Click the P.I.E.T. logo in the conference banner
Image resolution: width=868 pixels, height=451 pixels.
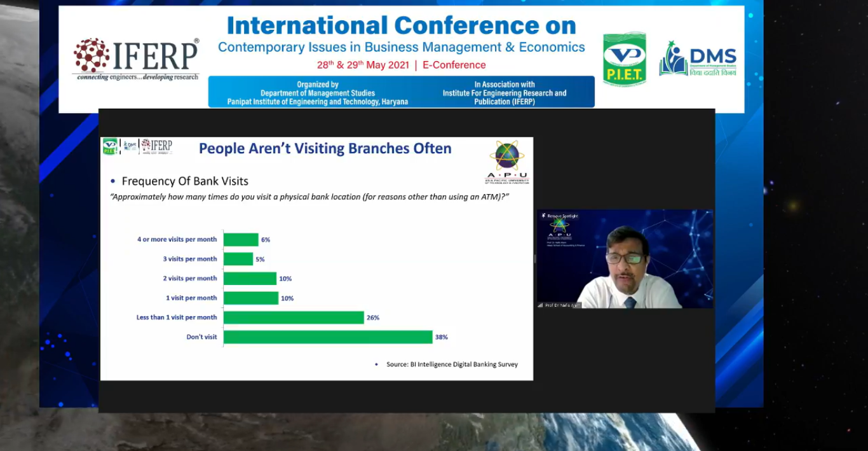coord(625,59)
